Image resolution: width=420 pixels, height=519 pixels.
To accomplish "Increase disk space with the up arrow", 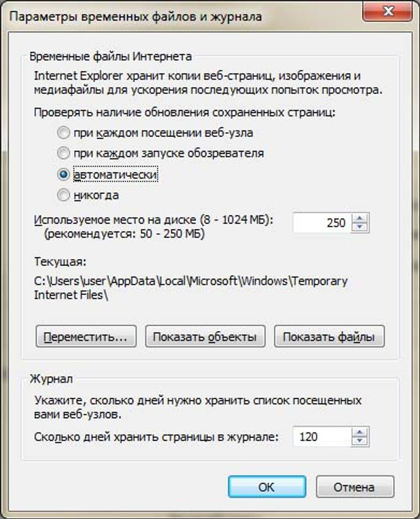I will (x=360, y=218).
